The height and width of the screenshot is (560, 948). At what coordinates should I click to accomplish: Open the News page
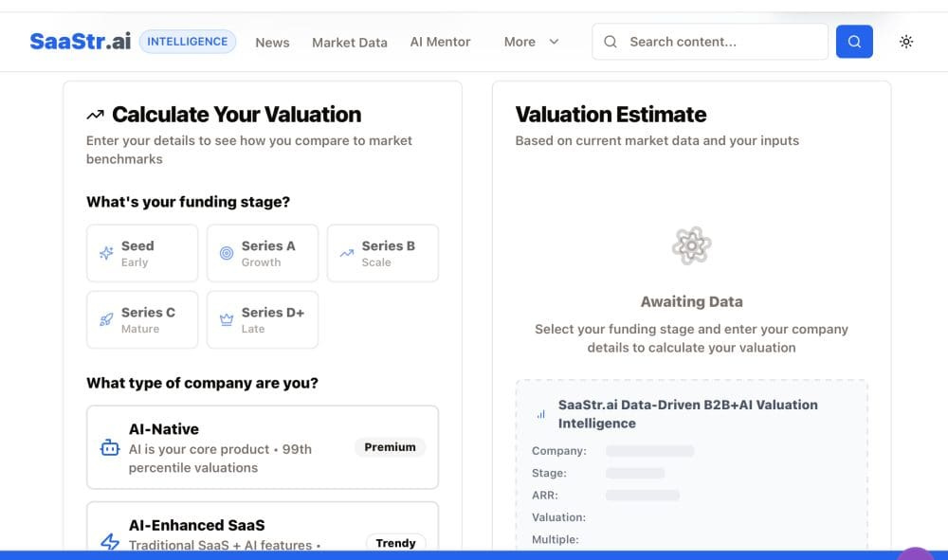pos(272,43)
